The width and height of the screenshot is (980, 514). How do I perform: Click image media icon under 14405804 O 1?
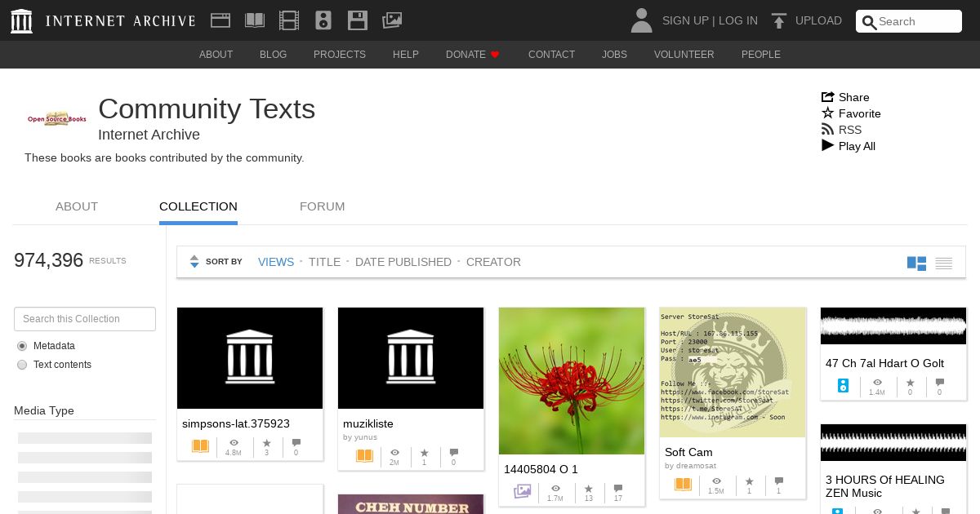pyautogui.click(x=523, y=491)
